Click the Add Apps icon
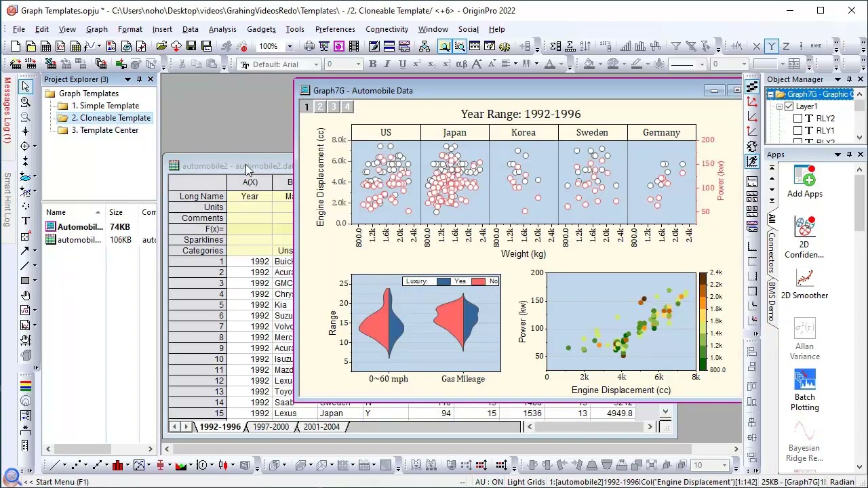 (x=804, y=182)
